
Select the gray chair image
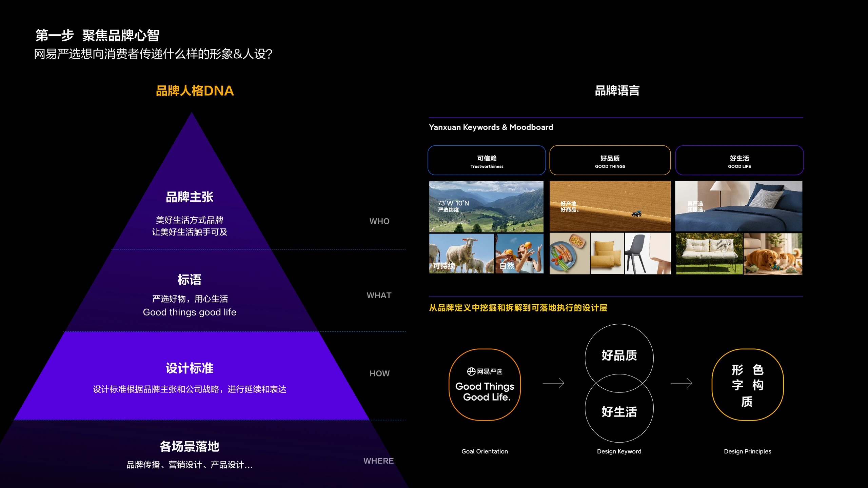click(648, 253)
